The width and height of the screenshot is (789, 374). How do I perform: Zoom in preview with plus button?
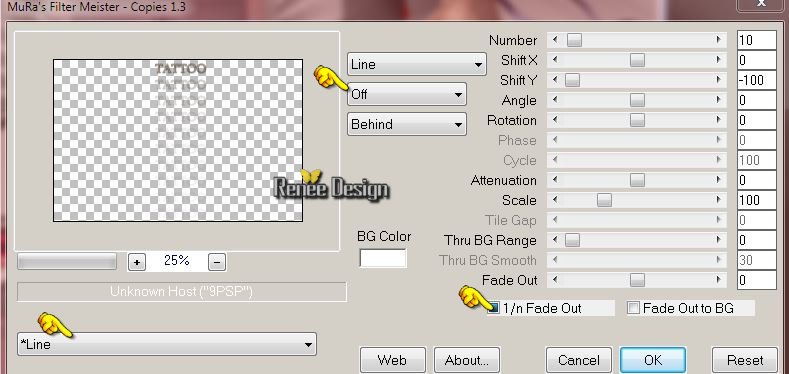pos(137,262)
